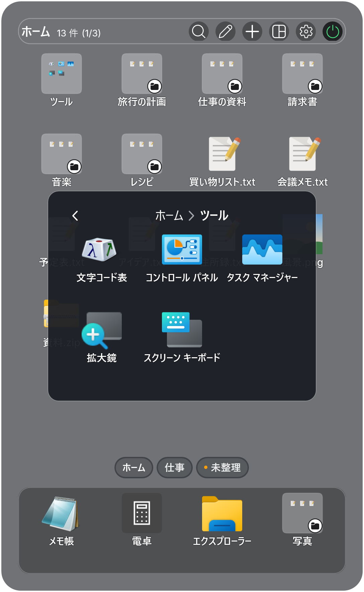Viewport: 364px width, 592px height.
Task: Switch to the 未整理 page tab
Action: click(x=222, y=468)
